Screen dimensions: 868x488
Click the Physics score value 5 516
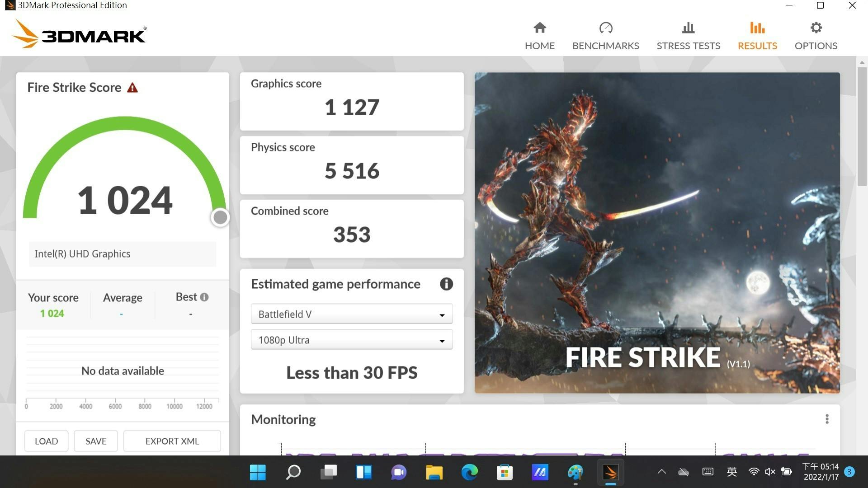352,171
